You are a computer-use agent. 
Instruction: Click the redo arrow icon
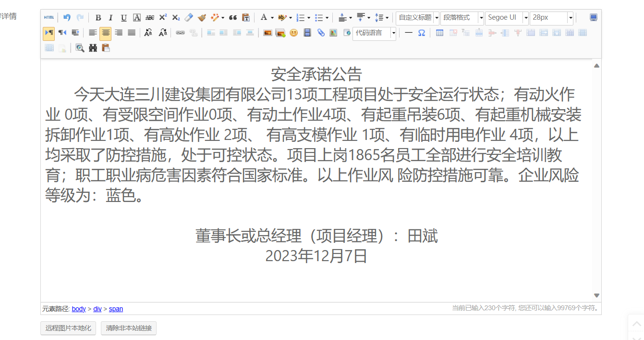[80, 18]
